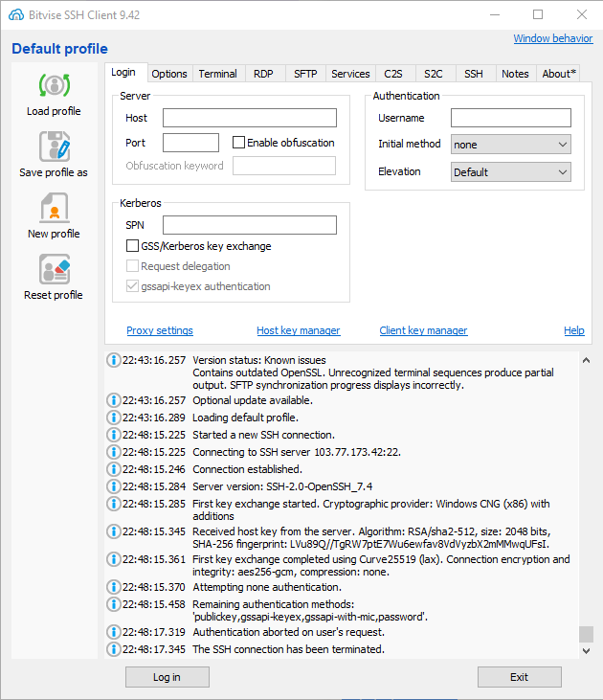Select the S2C tab
The width and height of the screenshot is (603, 700).
[434, 74]
